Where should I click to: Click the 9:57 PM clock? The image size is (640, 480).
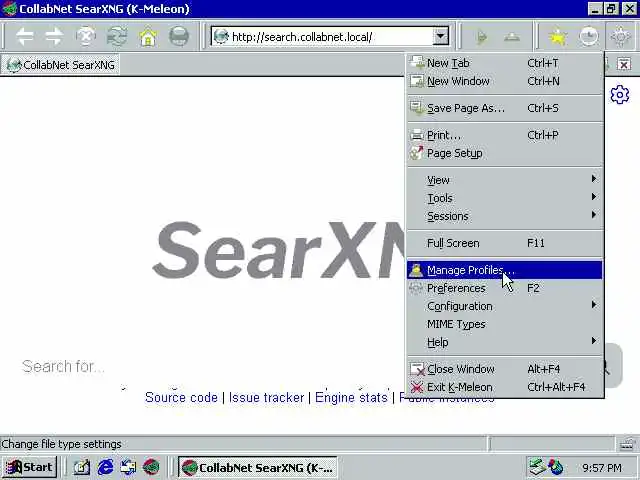pyautogui.click(x=602, y=468)
